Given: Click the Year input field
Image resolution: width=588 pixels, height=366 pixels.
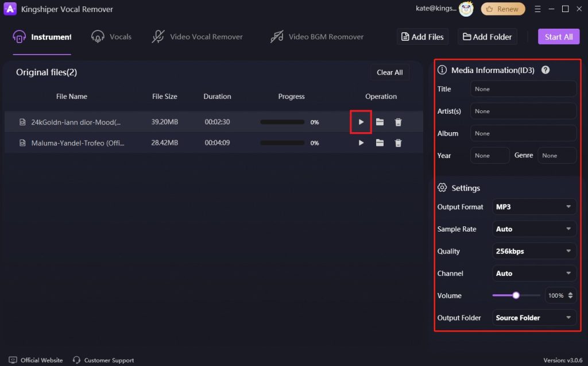Looking at the screenshot, I should (490, 155).
